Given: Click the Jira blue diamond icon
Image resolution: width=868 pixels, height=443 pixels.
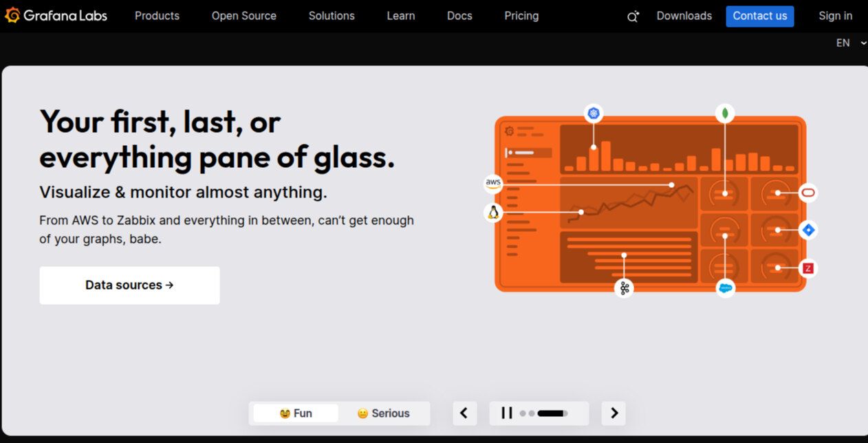Looking at the screenshot, I should [808, 230].
